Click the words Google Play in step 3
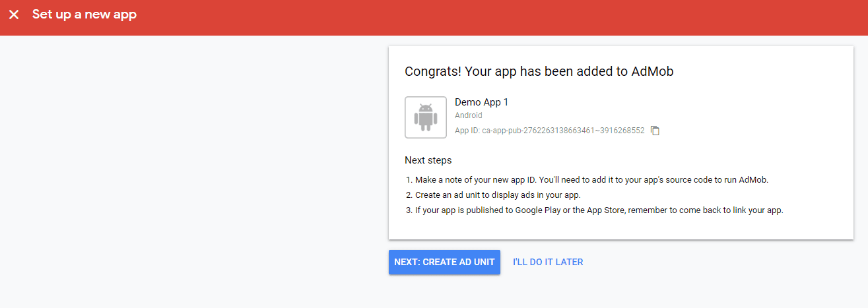This screenshot has width=868, height=308. (x=539, y=211)
